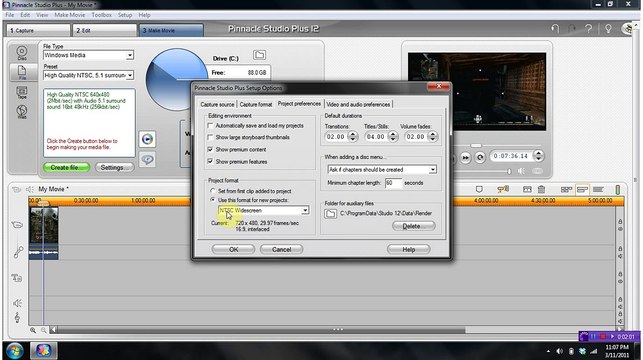Switch to storyboard view icon
The height and width of the screenshot is (360, 643).
pyautogui.click(x=566, y=189)
